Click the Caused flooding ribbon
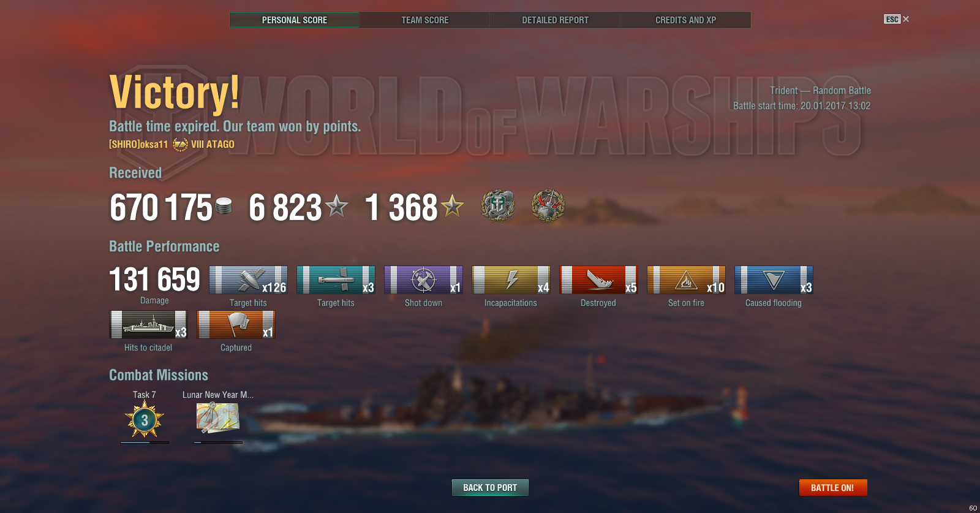The height and width of the screenshot is (513, 980). click(x=774, y=280)
